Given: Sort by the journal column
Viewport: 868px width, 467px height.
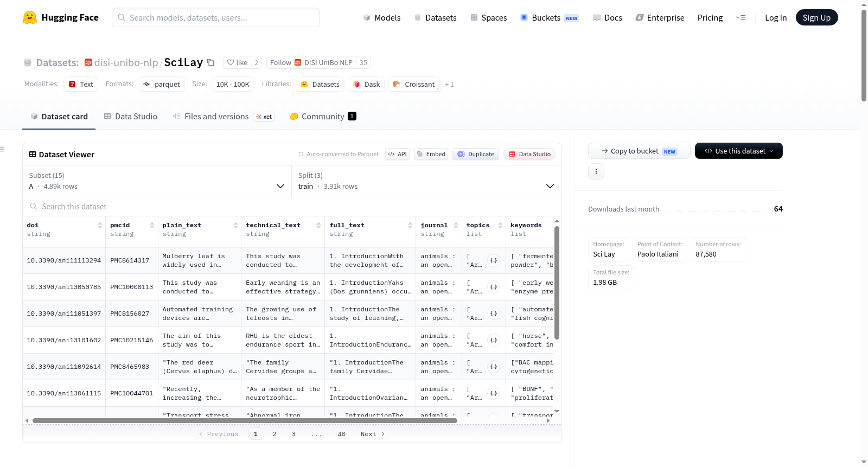Looking at the screenshot, I should 456,225.
